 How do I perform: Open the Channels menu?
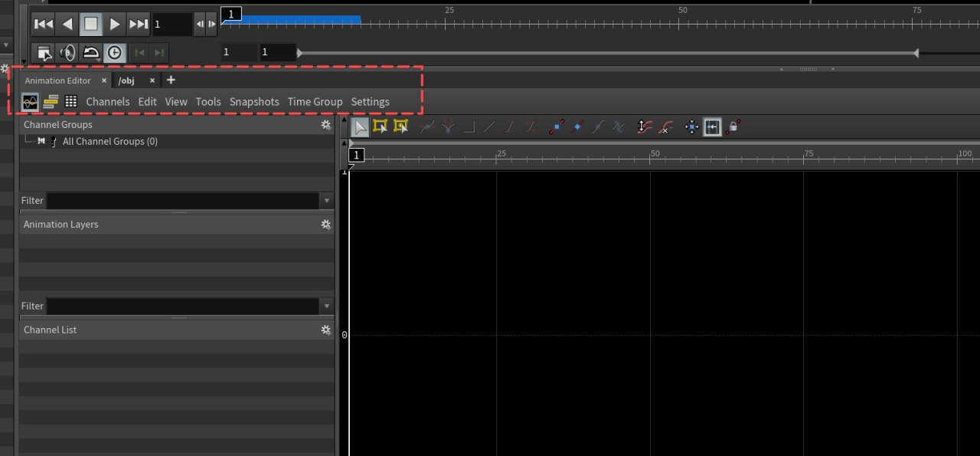pos(108,102)
